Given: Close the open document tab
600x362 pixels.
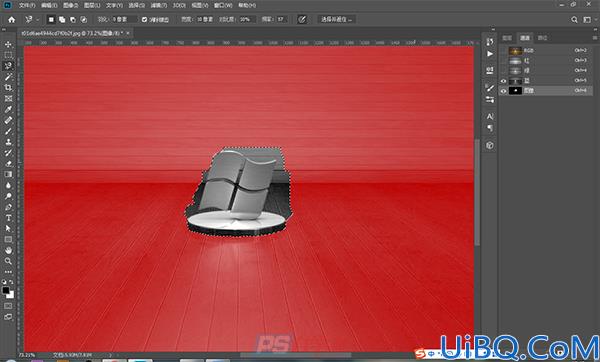Looking at the screenshot, I should click(x=128, y=33).
